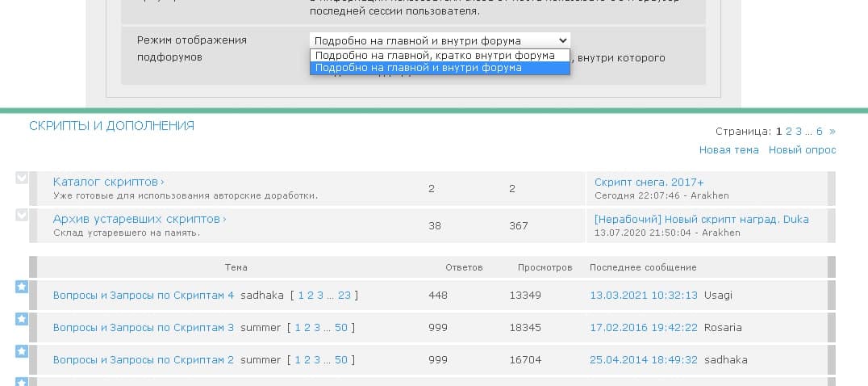Click the 'Режим отображения подфорумов' label

point(191,48)
